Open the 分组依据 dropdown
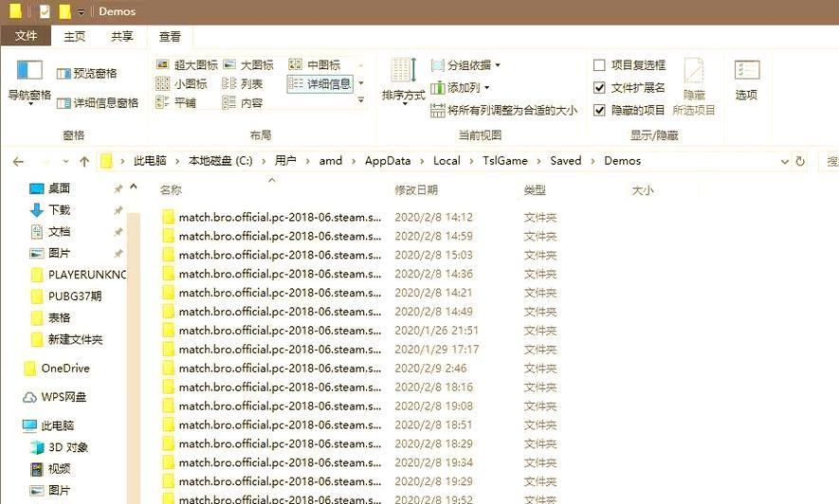Screen dimensions: 839x504 point(466,65)
